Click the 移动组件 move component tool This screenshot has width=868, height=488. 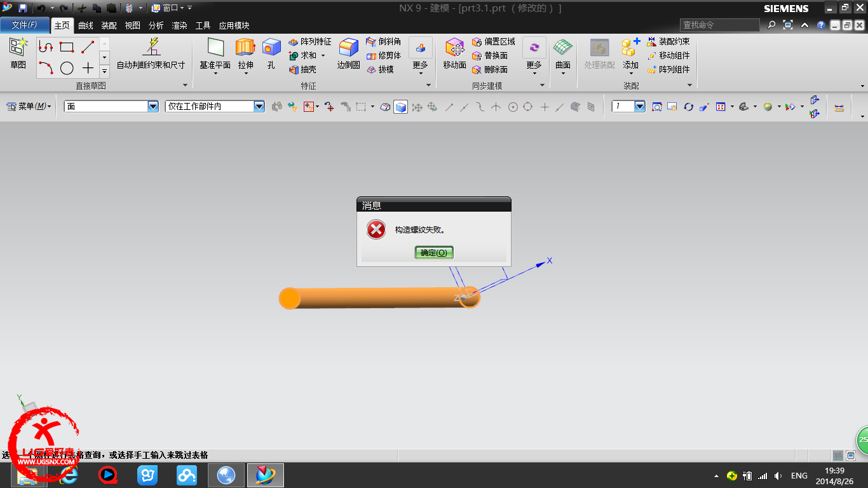pyautogui.click(x=668, y=55)
